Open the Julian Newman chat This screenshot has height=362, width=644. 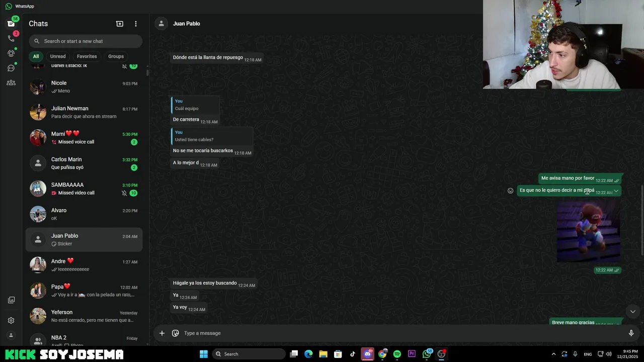click(84, 112)
